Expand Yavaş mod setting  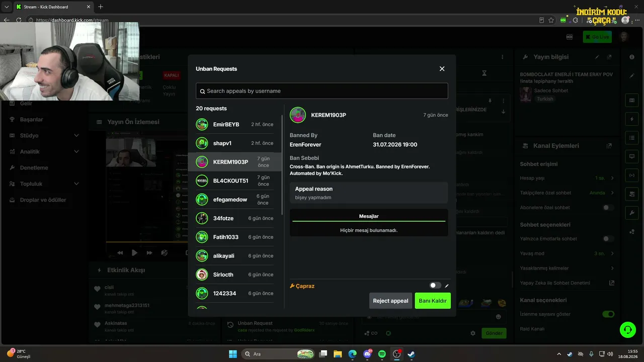coord(567,253)
